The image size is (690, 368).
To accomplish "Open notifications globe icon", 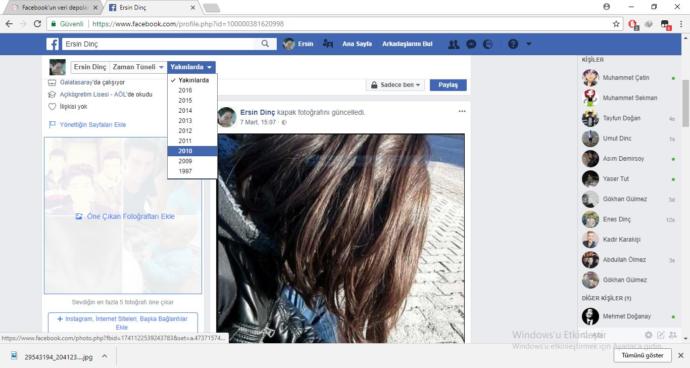I will [488, 44].
